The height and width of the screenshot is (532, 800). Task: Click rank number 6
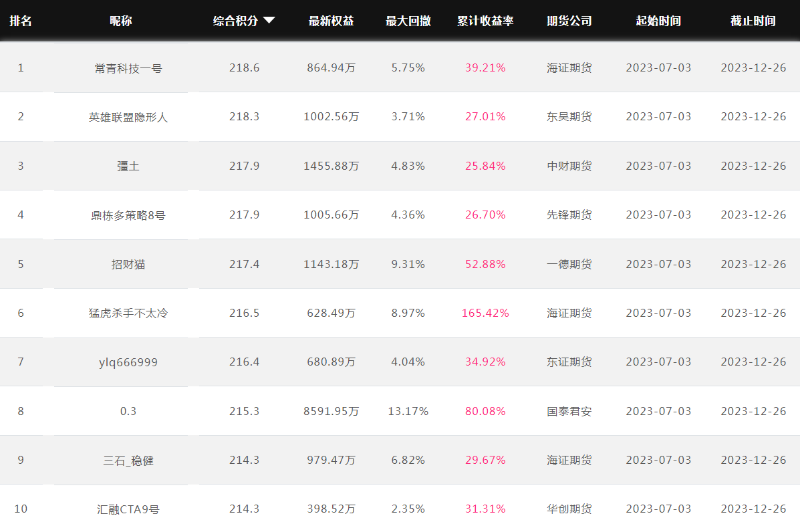point(21,313)
